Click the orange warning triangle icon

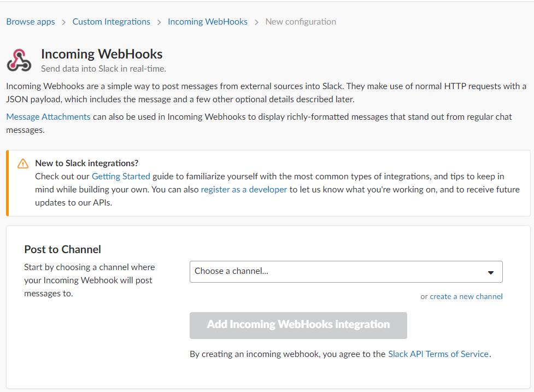[23, 163]
